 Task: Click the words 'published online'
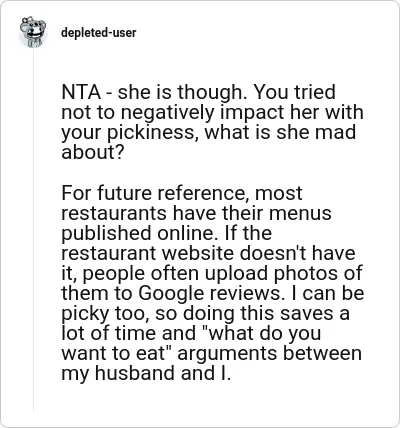(137, 233)
